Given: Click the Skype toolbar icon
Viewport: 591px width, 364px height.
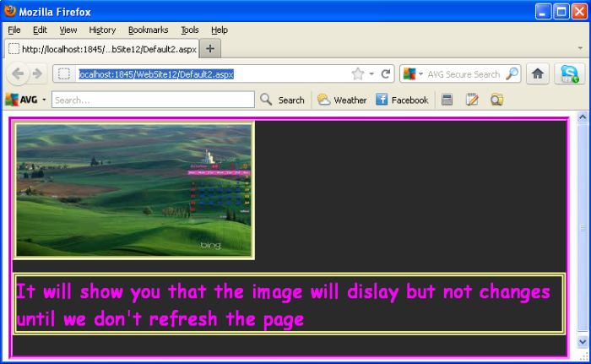Looking at the screenshot, I should coord(569,73).
